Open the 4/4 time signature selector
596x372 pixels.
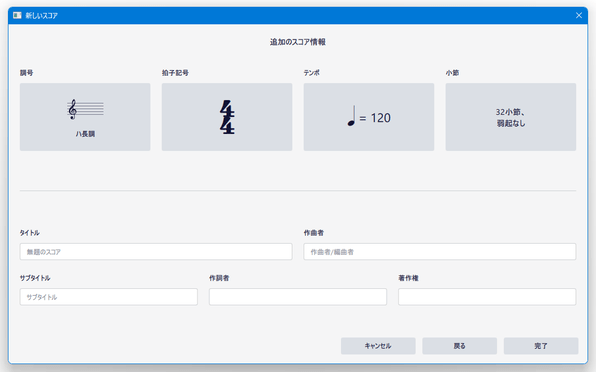pos(227,117)
